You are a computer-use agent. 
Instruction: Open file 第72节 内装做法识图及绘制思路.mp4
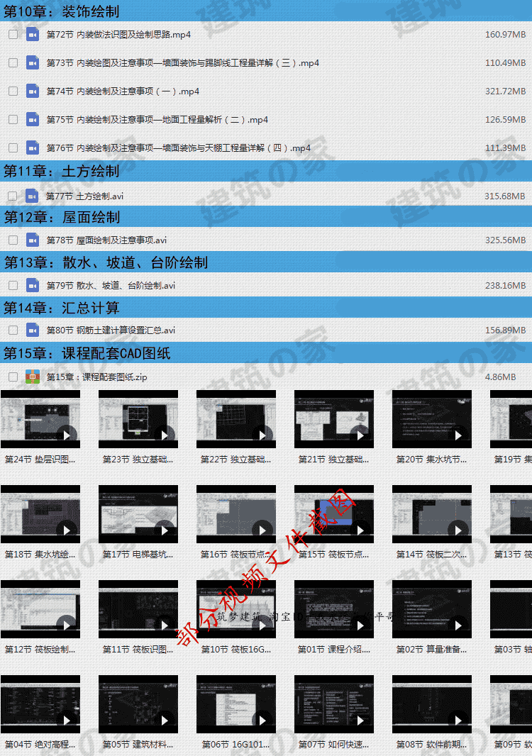[118, 35]
